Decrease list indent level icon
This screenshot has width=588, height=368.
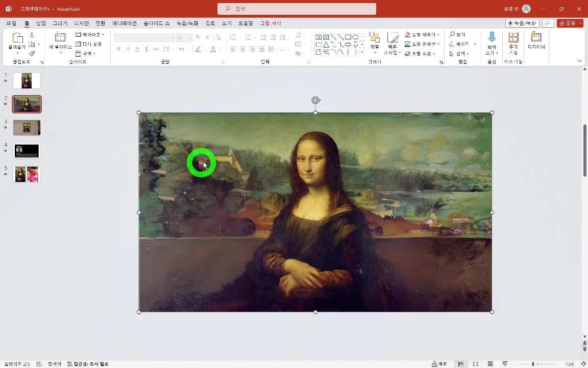(x=263, y=37)
